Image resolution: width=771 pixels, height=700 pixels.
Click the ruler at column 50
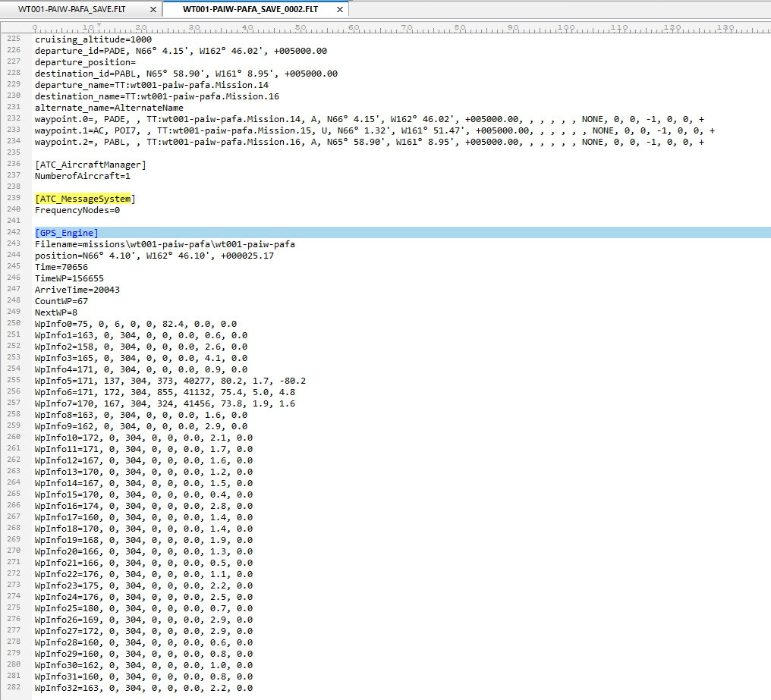click(301, 27)
